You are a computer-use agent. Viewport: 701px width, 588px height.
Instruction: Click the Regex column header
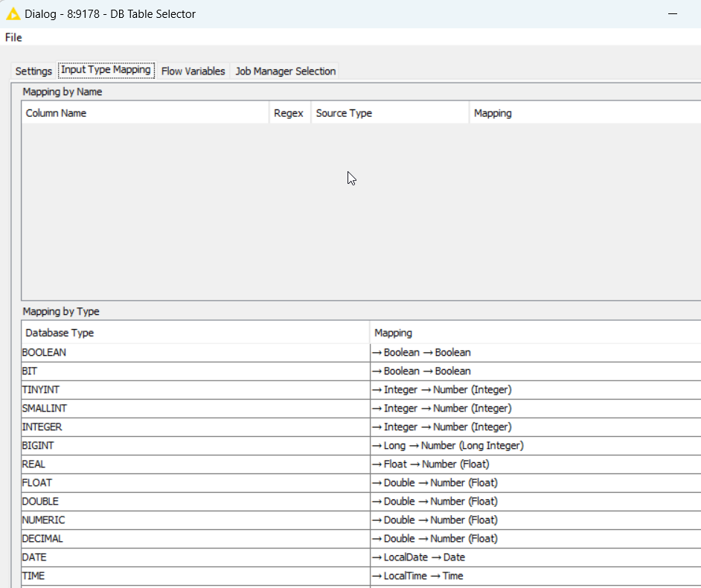(289, 113)
